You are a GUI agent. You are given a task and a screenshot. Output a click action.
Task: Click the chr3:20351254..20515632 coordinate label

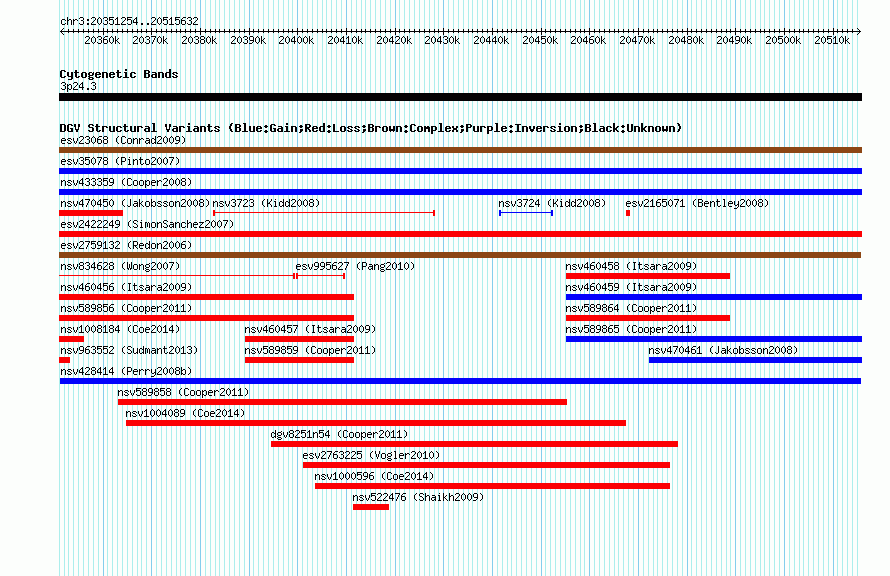pyautogui.click(x=129, y=21)
